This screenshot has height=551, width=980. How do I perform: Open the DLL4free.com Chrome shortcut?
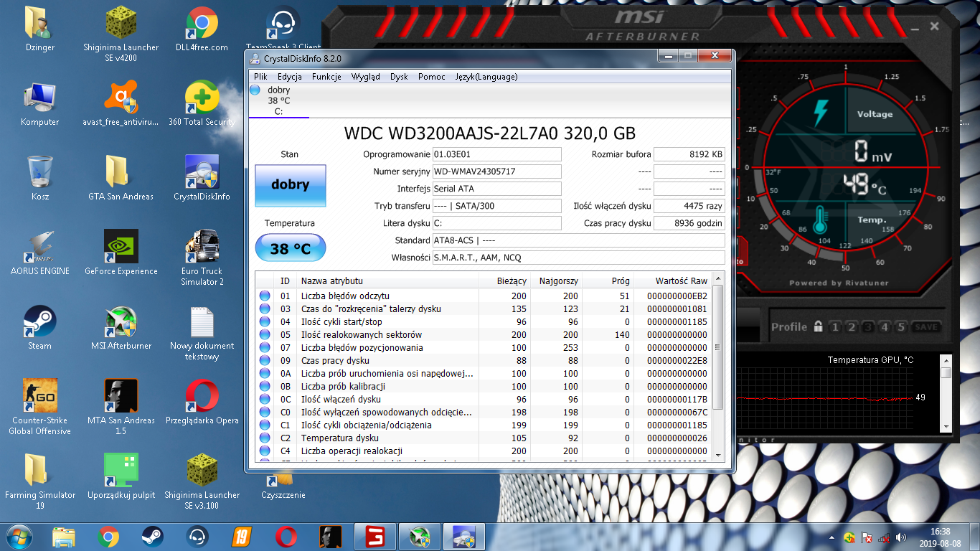click(x=202, y=29)
